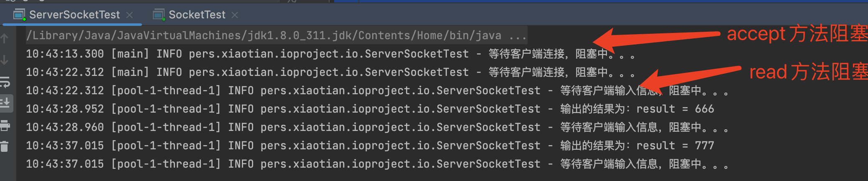
Task: Toggle scroll to end of console
Action: 5,103
